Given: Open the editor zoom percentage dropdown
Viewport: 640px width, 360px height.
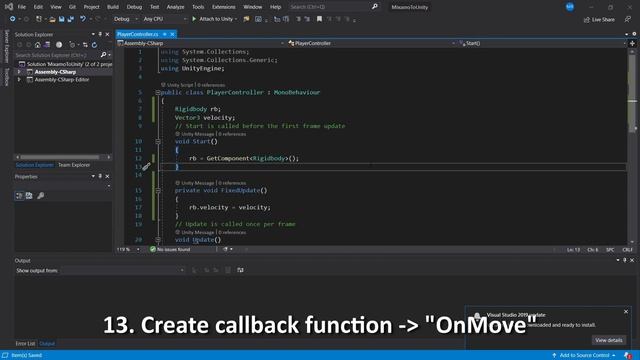Looking at the screenshot, I should click(128, 249).
